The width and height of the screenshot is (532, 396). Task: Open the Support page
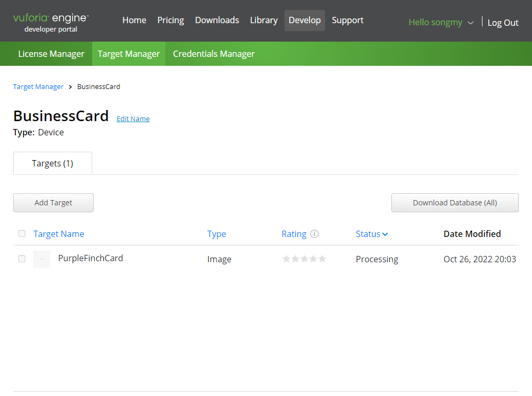pos(348,21)
